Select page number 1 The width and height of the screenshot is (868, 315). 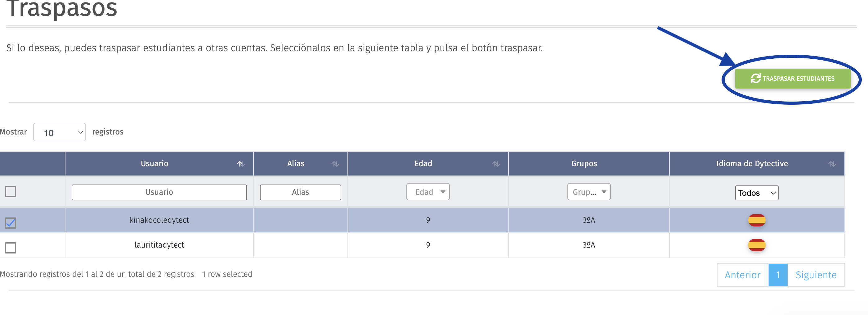pyautogui.click(x=778, y=275)
